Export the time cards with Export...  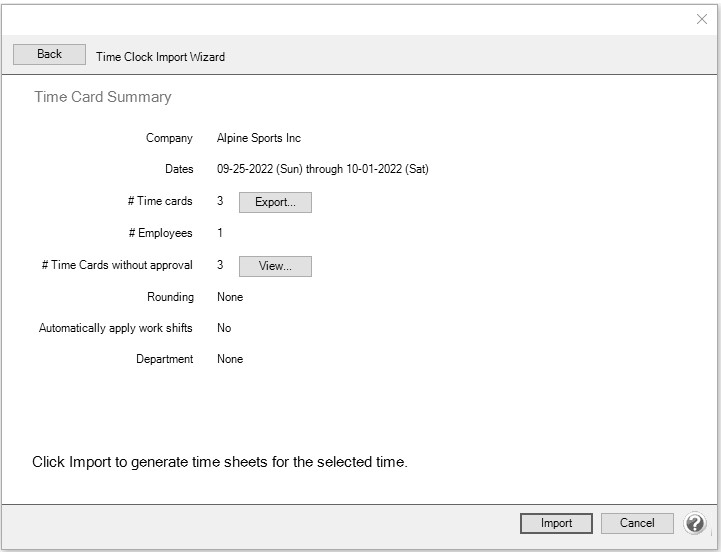pos(275,202)
